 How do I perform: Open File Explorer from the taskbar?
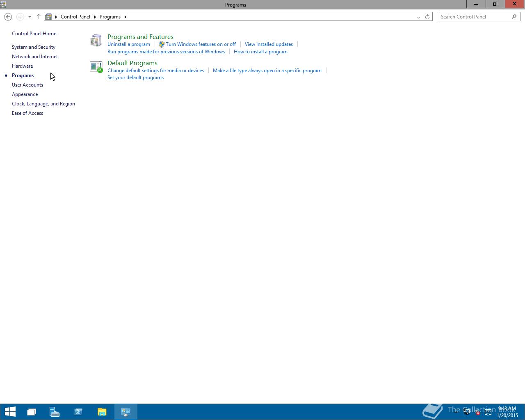[x=102, y=412]
